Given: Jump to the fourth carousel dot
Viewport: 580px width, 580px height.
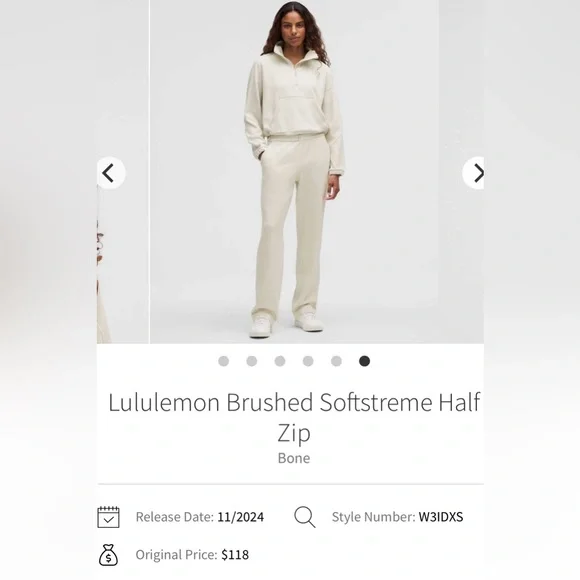Looking at the screenshot, I should (308, 361).
